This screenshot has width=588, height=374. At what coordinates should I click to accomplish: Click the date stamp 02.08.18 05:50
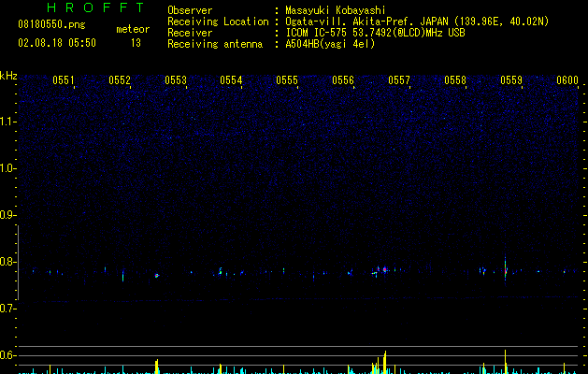(57, 43)
